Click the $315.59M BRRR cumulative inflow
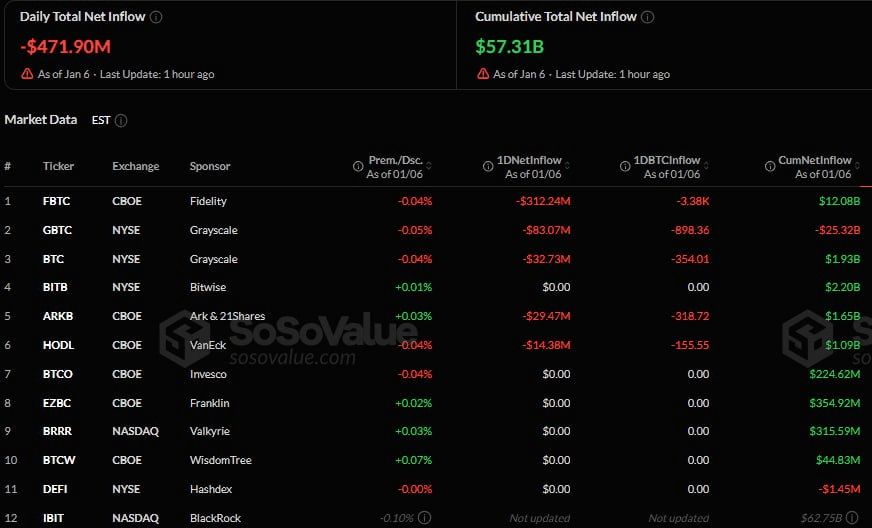 tap(835, 431)
